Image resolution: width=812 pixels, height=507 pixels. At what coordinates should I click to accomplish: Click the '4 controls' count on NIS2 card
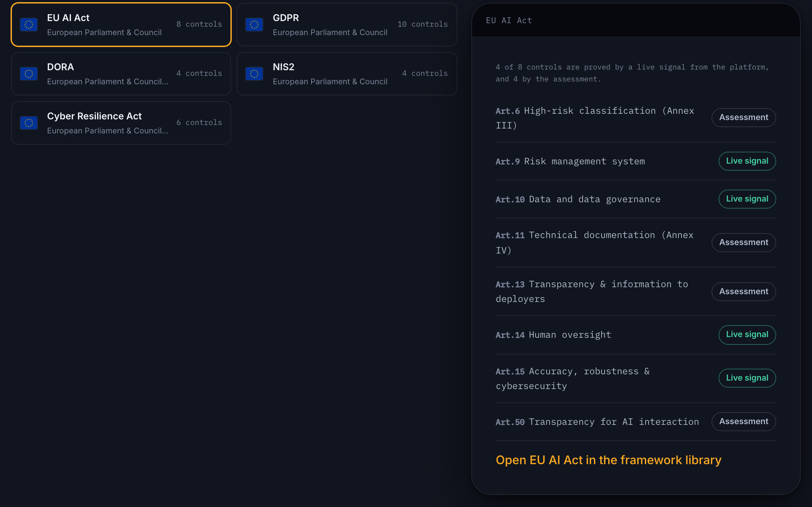(x=425, y=73)
